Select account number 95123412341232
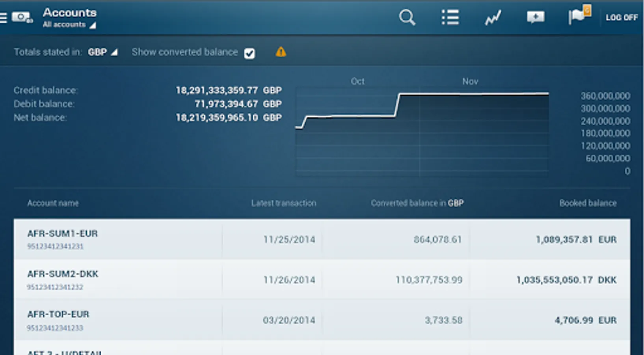This screenshot has width=644, height=355. tap(55, 287)
